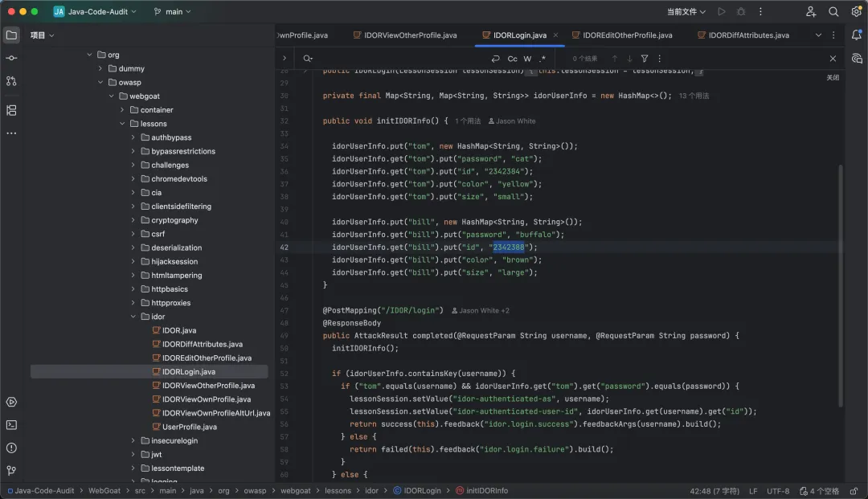The height and width of the screenshot is (499, 868).
Task: Toggle whole words W option
Action: pyautogui.click(x=527, y=59)
